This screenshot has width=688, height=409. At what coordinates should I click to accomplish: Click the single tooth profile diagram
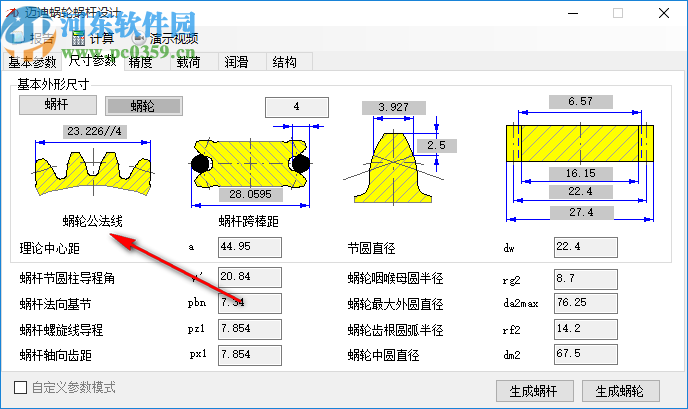coord(393,168)
